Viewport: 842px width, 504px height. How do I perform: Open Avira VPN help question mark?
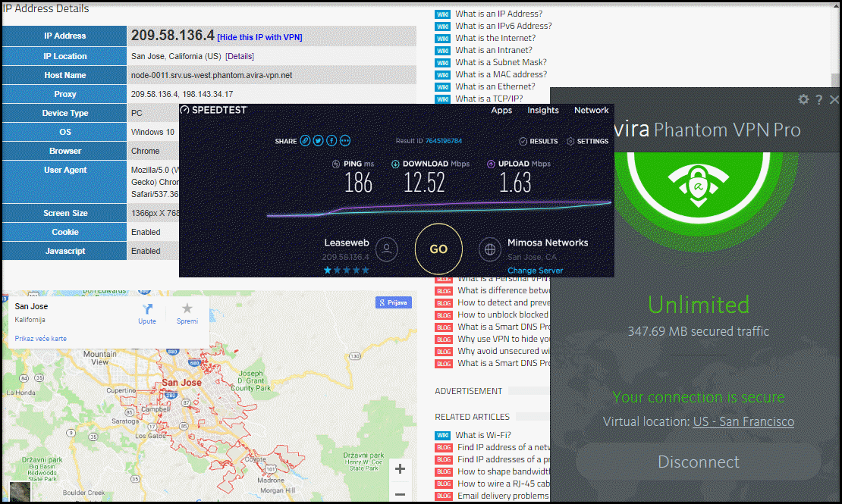coord(819,99)
